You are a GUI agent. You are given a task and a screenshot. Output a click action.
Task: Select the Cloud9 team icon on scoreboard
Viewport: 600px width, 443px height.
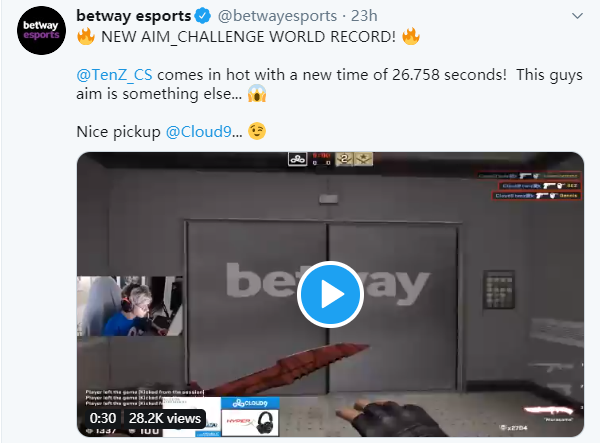tap(297, 159)
